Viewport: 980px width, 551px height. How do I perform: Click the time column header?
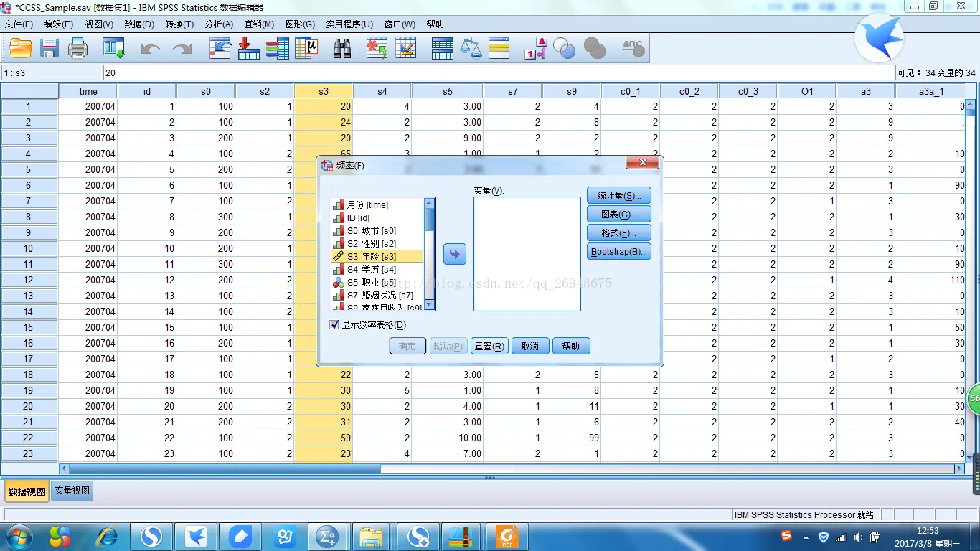click(88, 91)
